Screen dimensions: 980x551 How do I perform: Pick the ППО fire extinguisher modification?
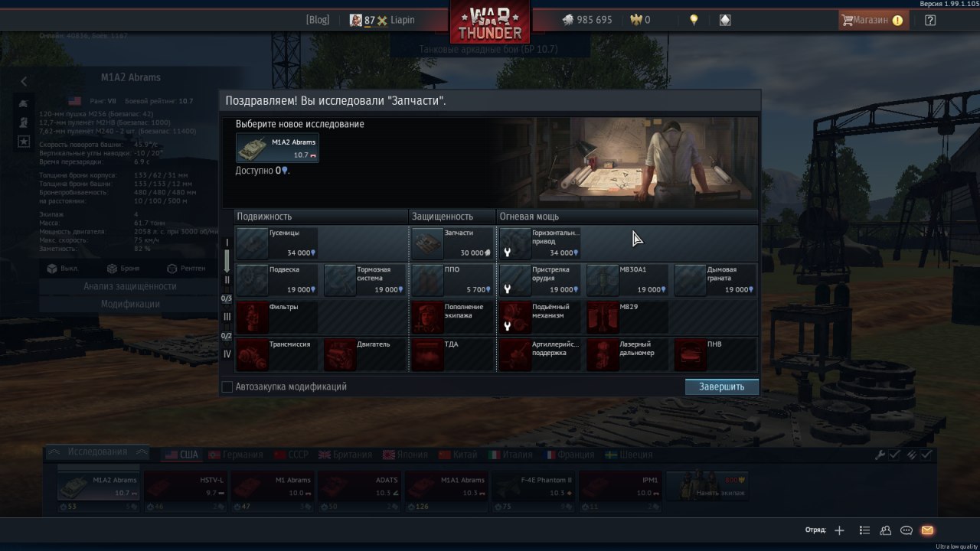click(x=452, y=280)
